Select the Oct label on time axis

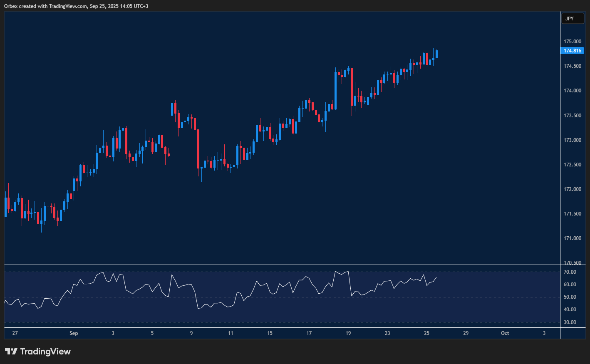tap(505, 333)
